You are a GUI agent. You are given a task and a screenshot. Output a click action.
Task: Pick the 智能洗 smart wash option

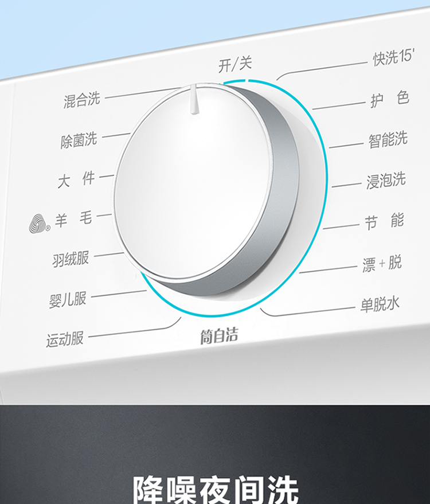[388, 139]
